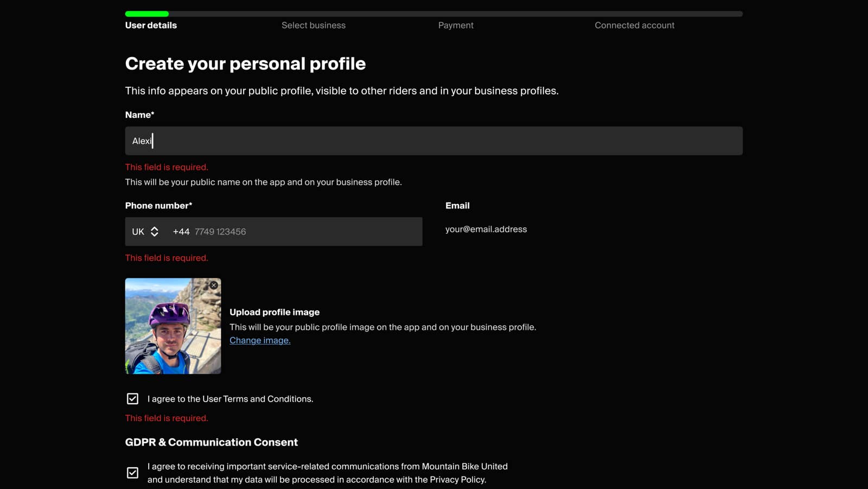
Task: Select the User details step
Action: click(151, 25)
